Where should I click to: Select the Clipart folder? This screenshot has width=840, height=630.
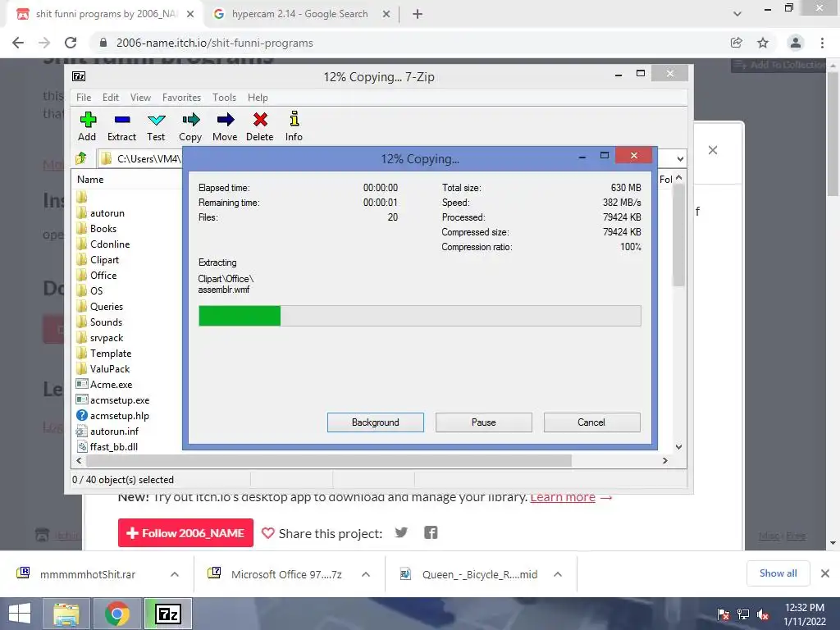coord(98,260)
